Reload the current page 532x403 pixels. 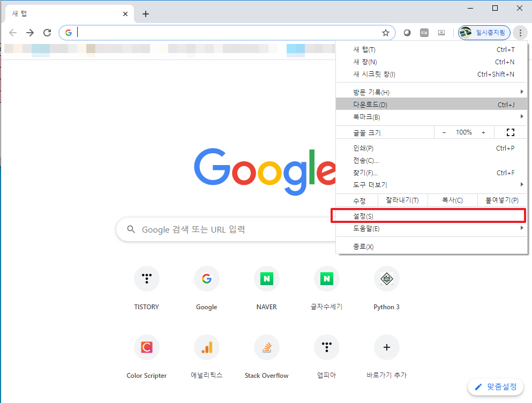[x=47, y=33]
